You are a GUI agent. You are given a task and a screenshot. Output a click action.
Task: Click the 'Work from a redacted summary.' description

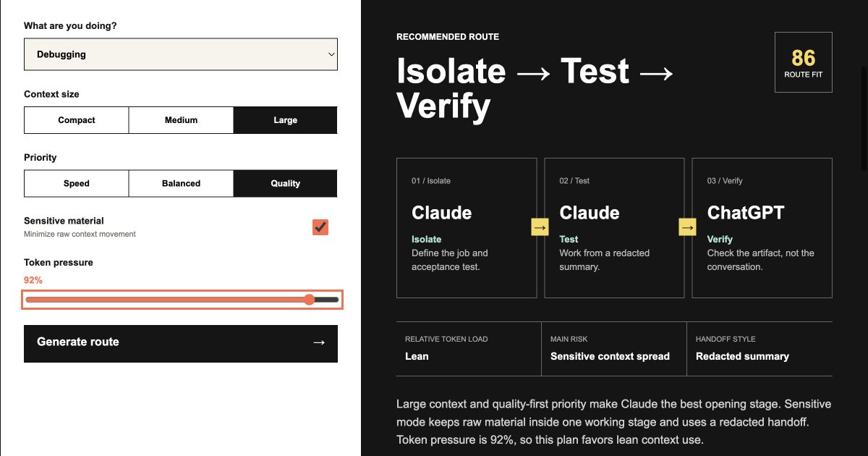(605, 260)
